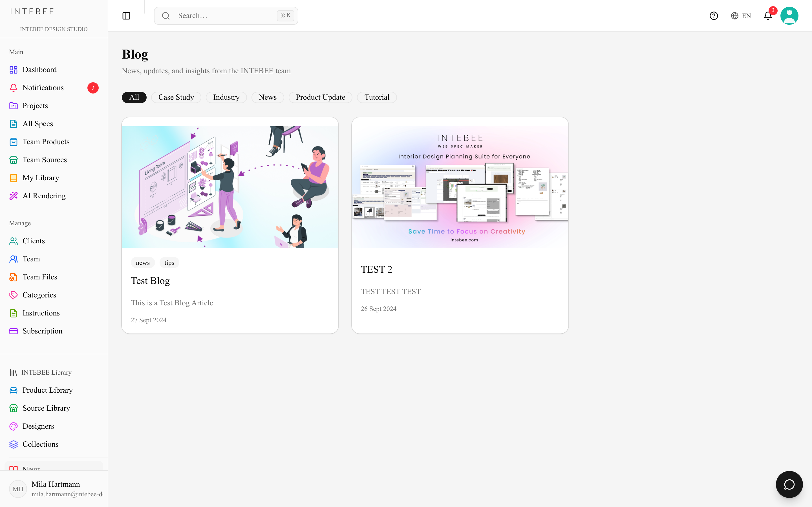812x507 pixels.
Task: Open the TEST 2 post thumbnail
Action: (460, 187)
